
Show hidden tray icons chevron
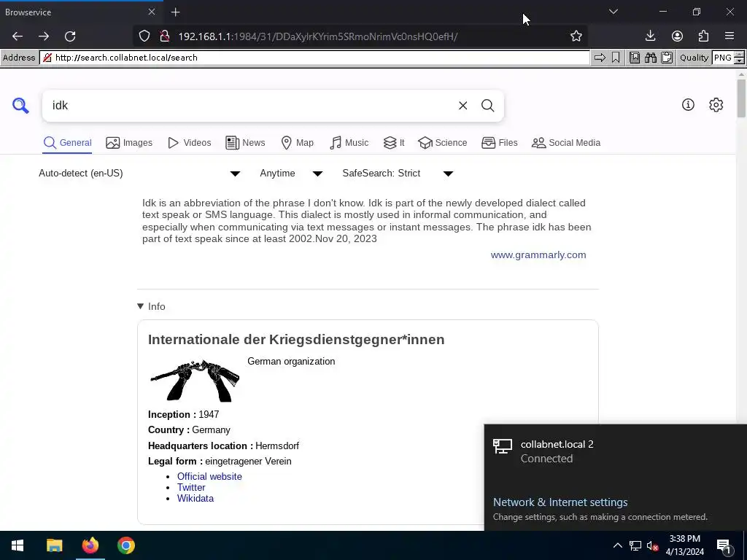(x=617, y=545)
